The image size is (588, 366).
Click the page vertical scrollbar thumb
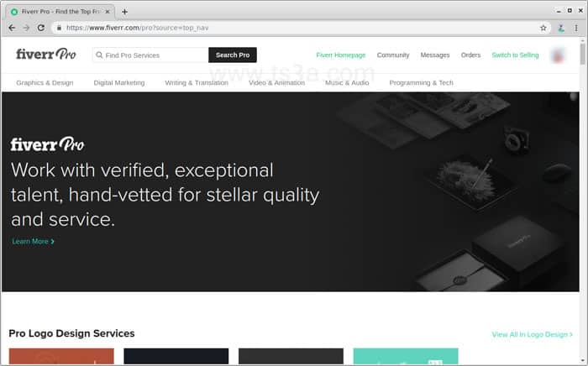pos(582,54)
